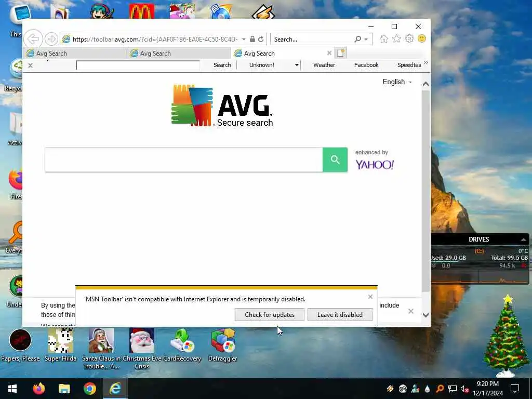Switch to the second Avg Search tab
Viewport: 532px width, 399px height.
pyautogui.click(x=179, y=54)
